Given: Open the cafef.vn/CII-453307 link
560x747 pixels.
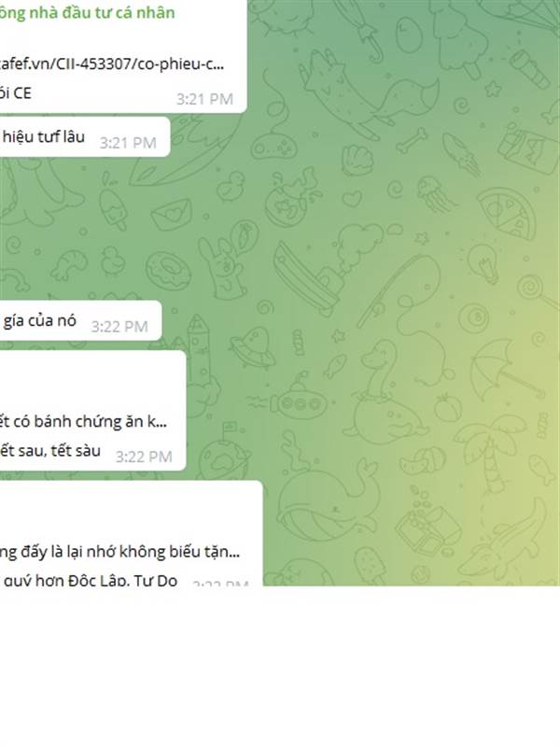Looking at the screenshot, I should click(112, 63).
